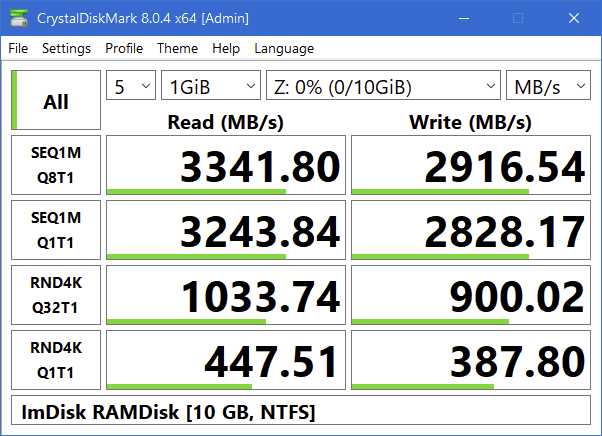Open the Settings menu
Viewport: 602px width, 436px height.
click(x=66, y=48)
